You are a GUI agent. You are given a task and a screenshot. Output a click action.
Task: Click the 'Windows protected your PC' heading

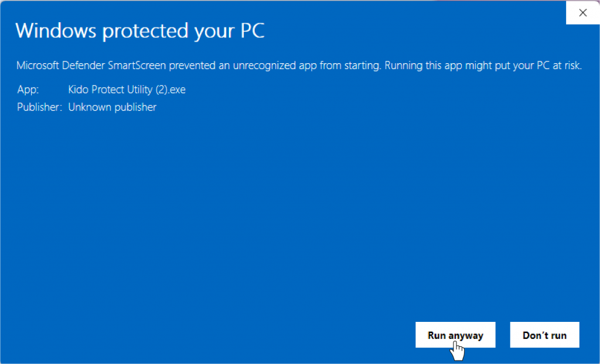pos(140,31)
